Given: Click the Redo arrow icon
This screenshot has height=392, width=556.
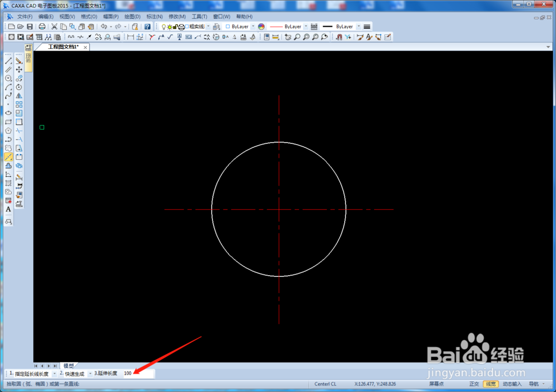Looking at the screenshot, I should 118,27.
